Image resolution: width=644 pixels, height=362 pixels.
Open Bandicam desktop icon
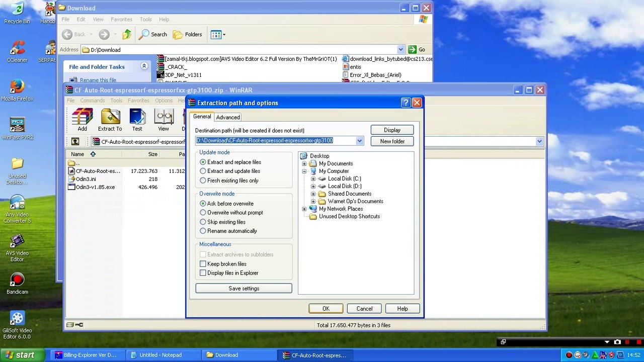tap(17, 284)
